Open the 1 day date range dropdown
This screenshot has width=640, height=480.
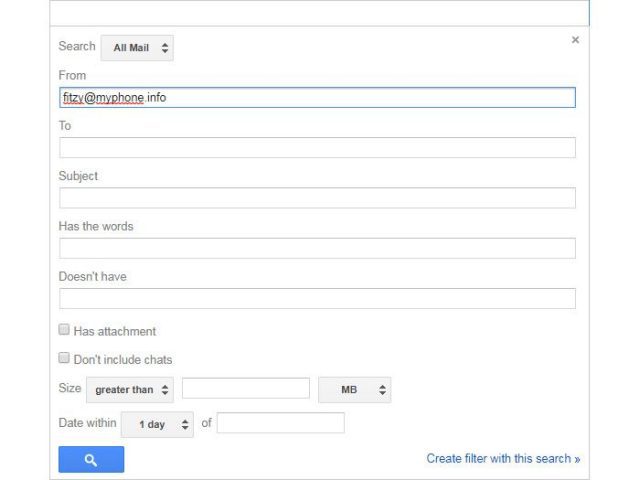click(157, 424)
